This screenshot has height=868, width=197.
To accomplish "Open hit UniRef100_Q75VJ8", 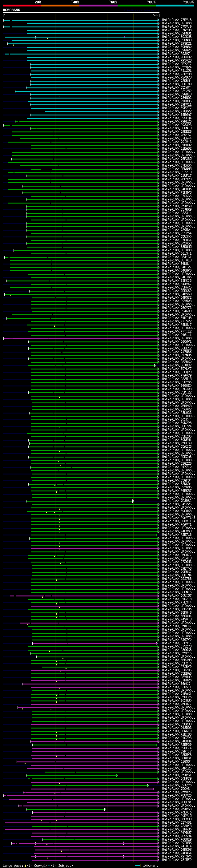I will pos(177,20).
